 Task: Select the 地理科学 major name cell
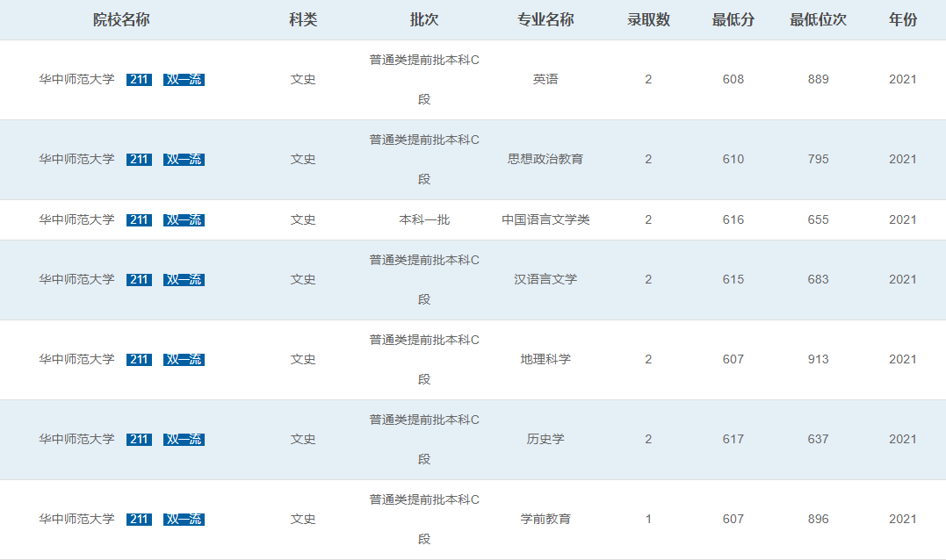[x=545, y=359]
